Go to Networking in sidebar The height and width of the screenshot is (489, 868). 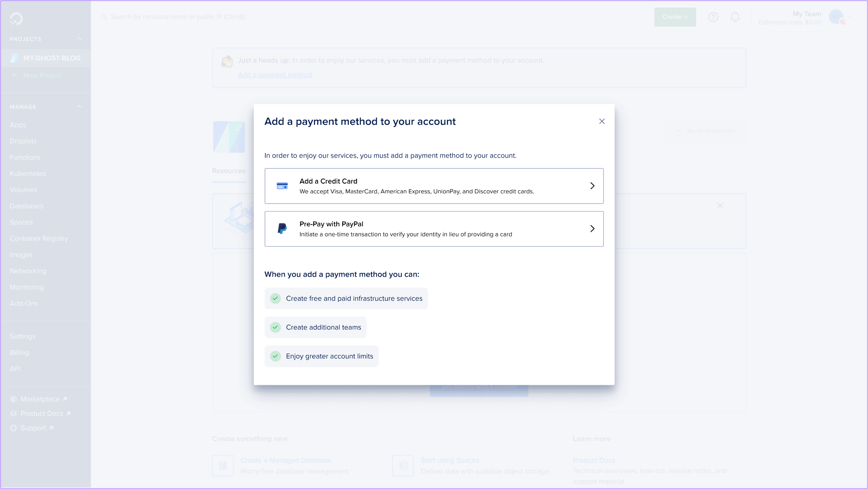[x=28, y=271]
